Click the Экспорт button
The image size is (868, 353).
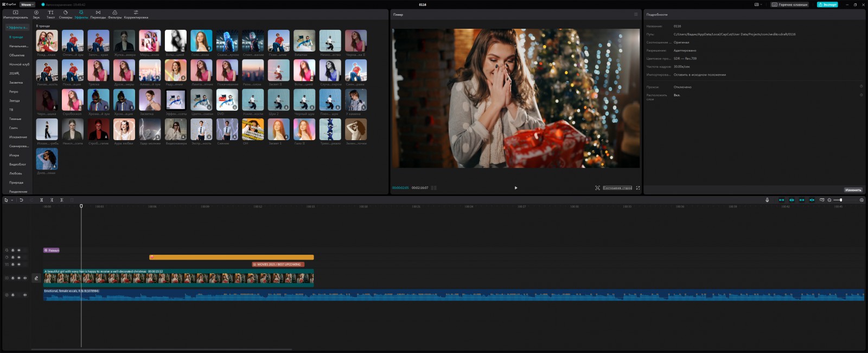pyautogui.click(x=827, y=4)
